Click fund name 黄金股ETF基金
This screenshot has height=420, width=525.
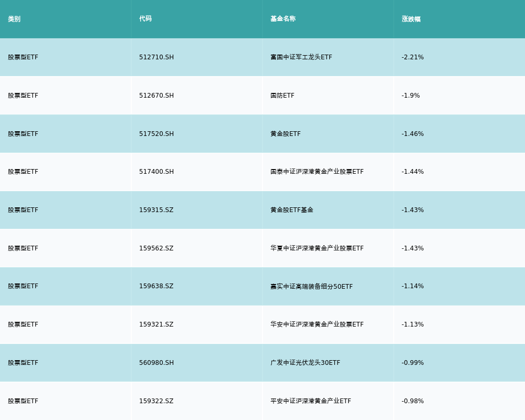click(x=291, y=210)
